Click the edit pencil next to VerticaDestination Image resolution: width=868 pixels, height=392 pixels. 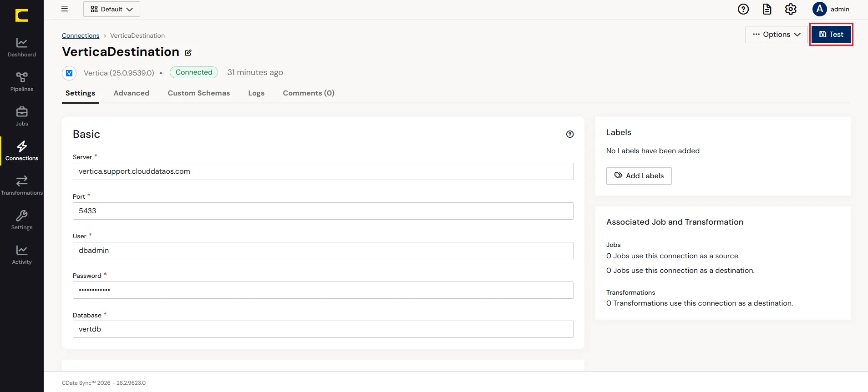point(188,53)
